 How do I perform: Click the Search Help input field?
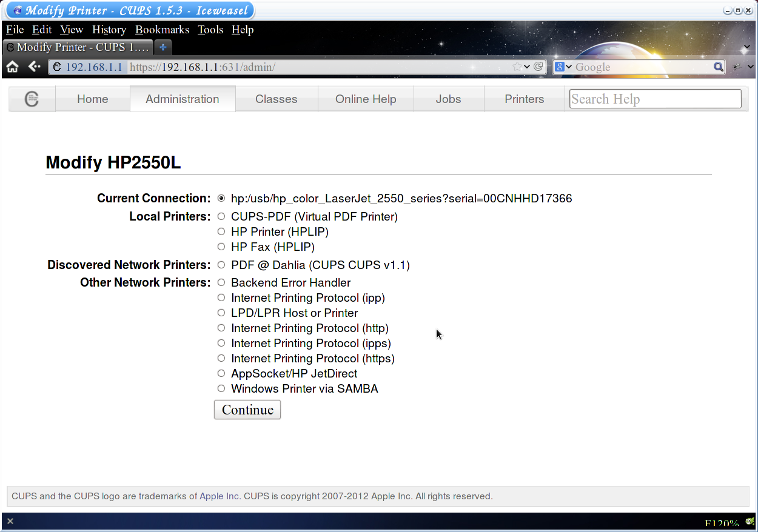pyautogui.click(x=655, y=99)
